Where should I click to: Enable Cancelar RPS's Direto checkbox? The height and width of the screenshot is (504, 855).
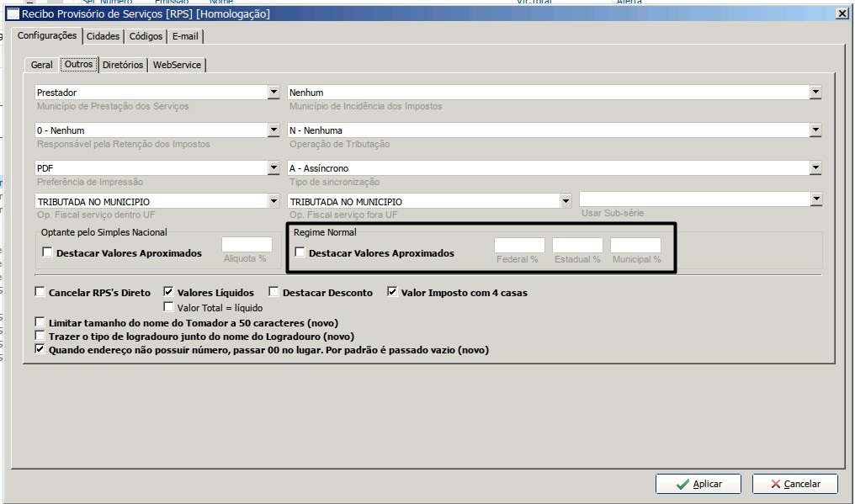[x=40, y=293]
